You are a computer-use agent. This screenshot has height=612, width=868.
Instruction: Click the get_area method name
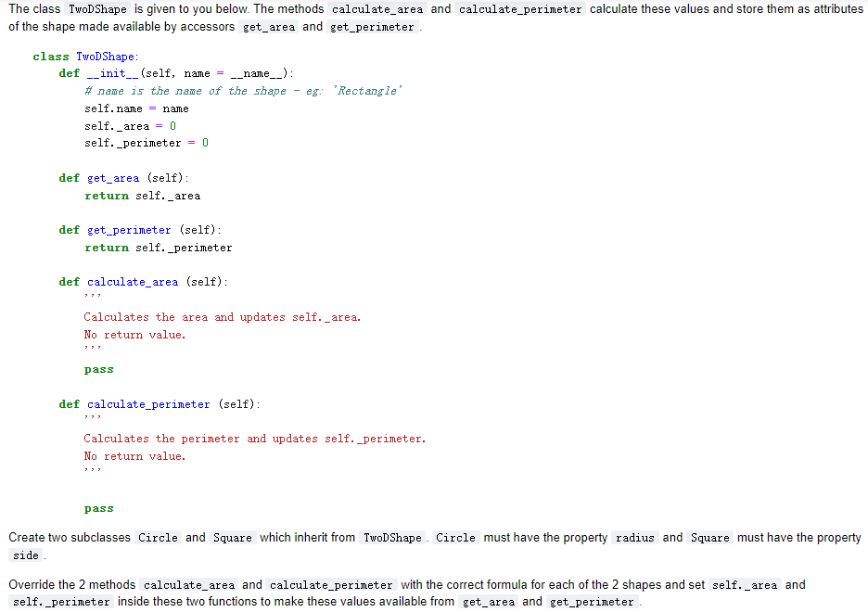pos(113,177)
